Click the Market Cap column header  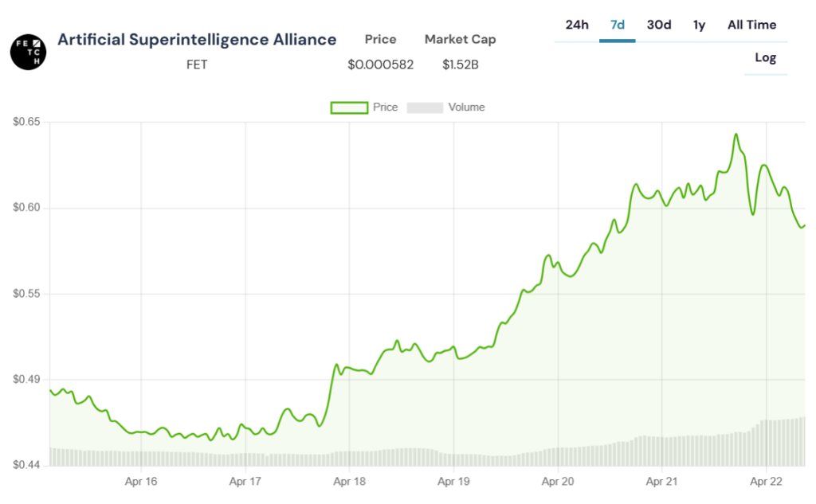(x=460, y=39)
